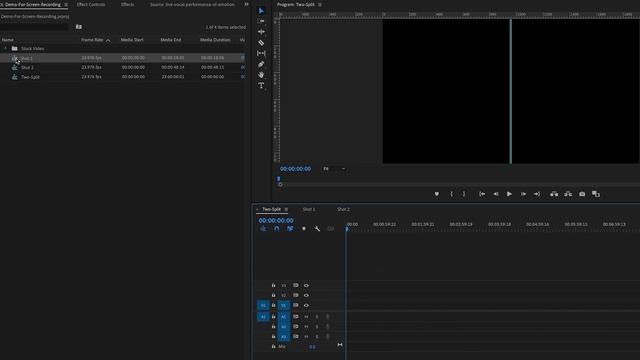Toggle V2 track output eye
The height and width of the screenshot is (360, 640).
306,295
